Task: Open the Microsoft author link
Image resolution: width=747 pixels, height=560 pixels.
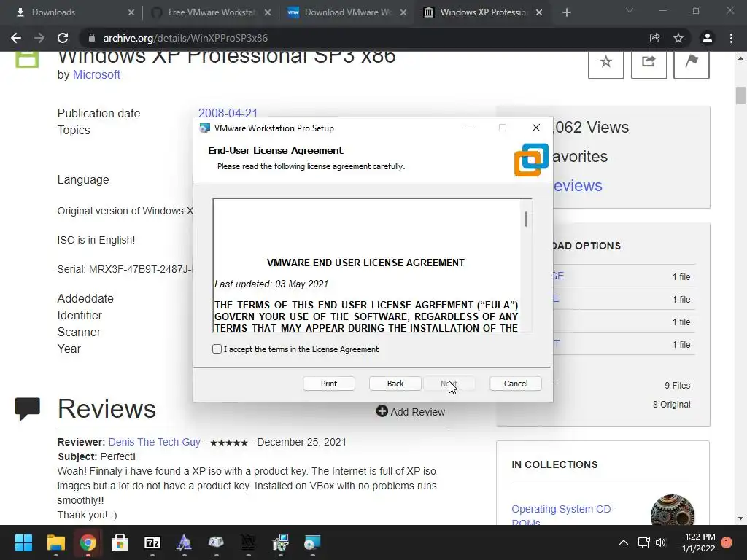Action: pos(96,75)
